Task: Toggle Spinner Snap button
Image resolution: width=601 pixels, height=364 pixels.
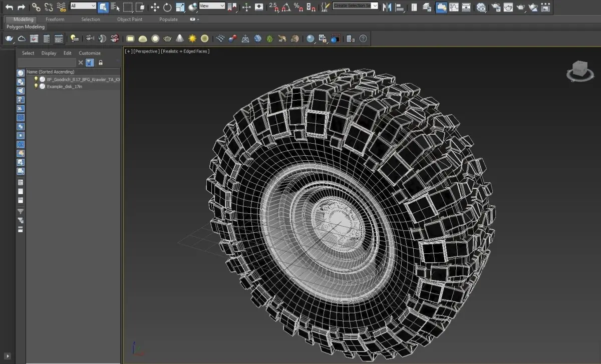Action: pyautogui.click(x=311, y=7)
